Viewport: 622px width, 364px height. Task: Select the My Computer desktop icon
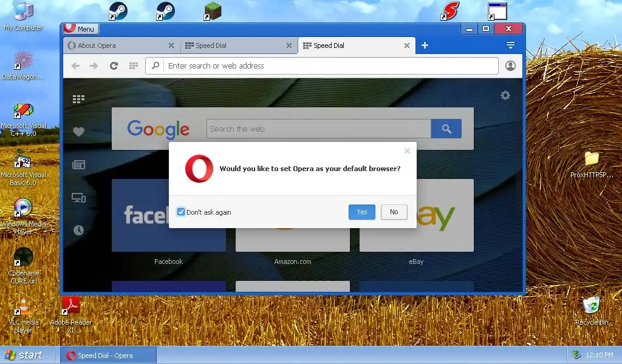click(23, 16)
